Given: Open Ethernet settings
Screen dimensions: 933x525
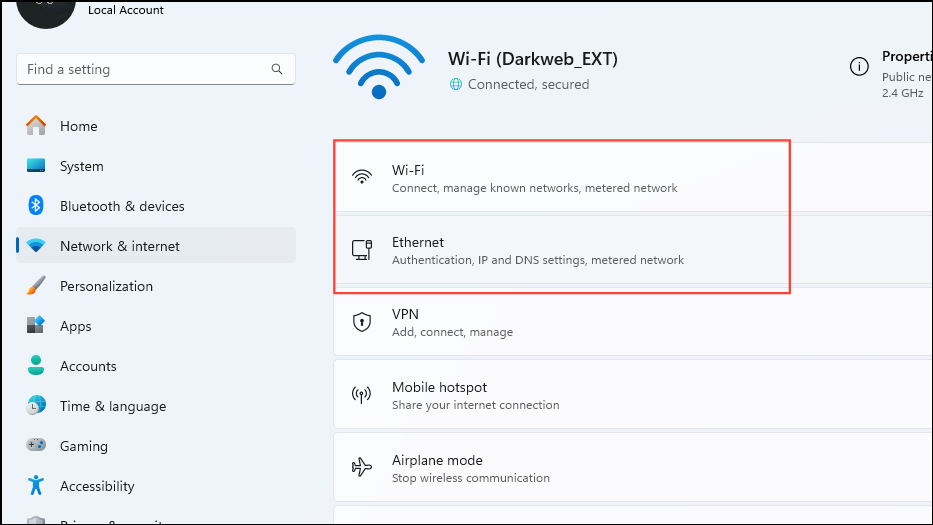Looking at the screenshot, I should click(x=633, y=249).
